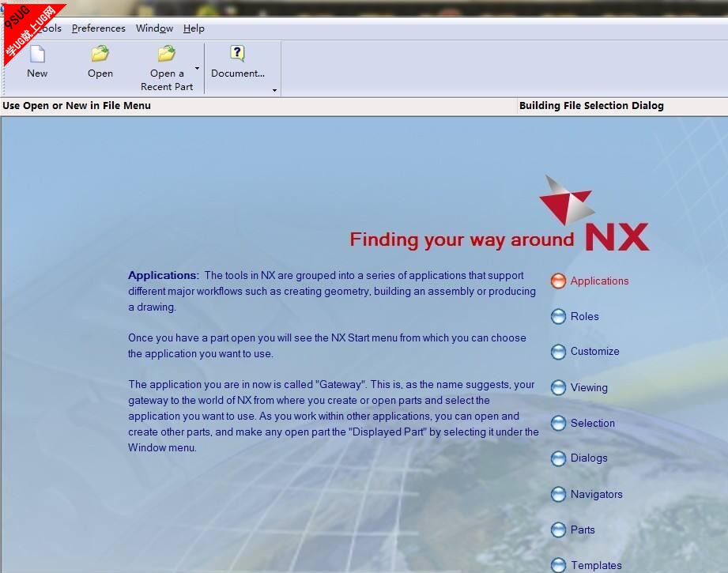
Task: Click the paragraph starting 'Once you have a part open'
Action: pos(327,345)
